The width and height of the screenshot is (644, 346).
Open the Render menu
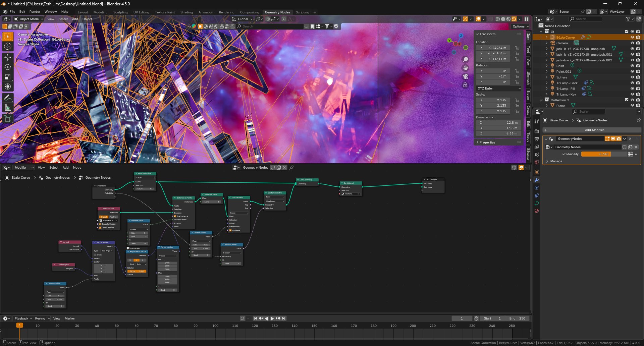click(x=35, y=12)
